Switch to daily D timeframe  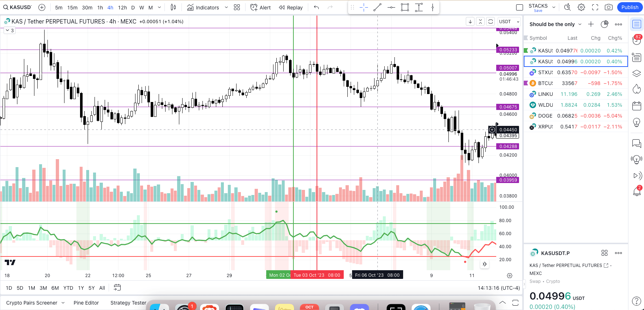(x=133, y=8)
